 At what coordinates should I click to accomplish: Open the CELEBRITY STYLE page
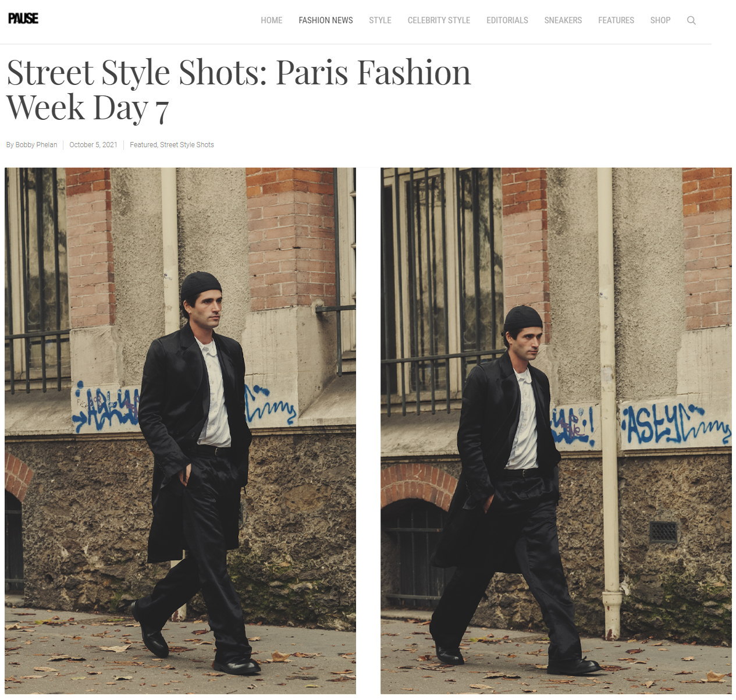[439, 20]
